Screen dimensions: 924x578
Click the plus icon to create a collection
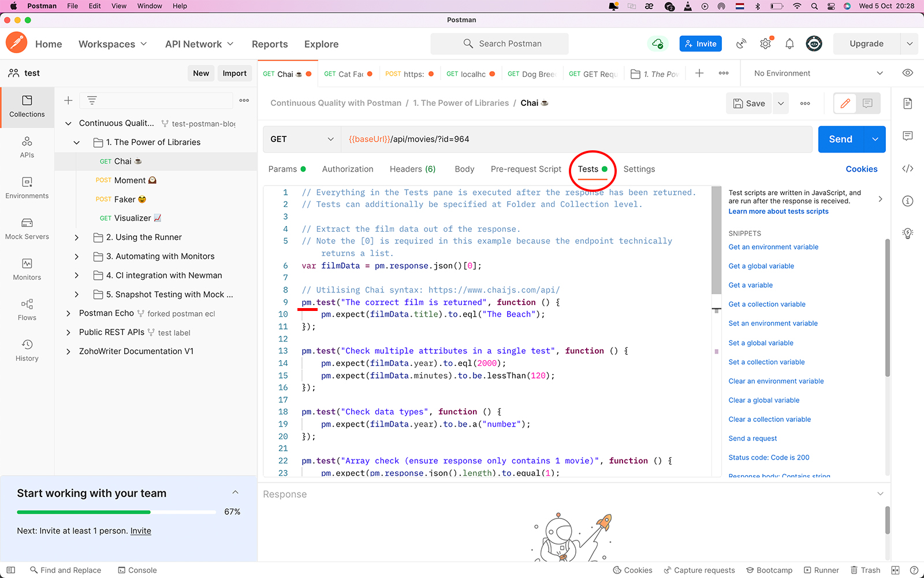(68, 101)
